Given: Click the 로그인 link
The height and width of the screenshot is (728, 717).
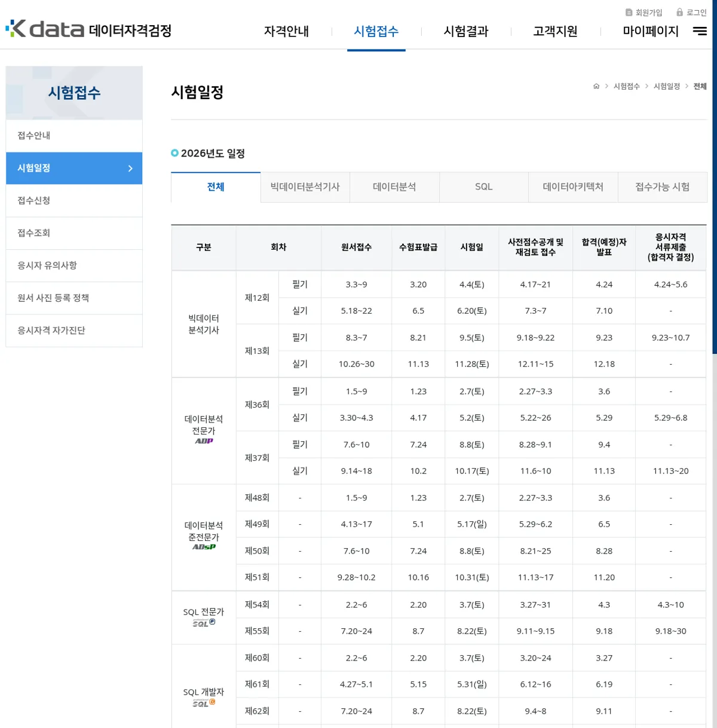Looking at the screenshot, I should point(691,13).
